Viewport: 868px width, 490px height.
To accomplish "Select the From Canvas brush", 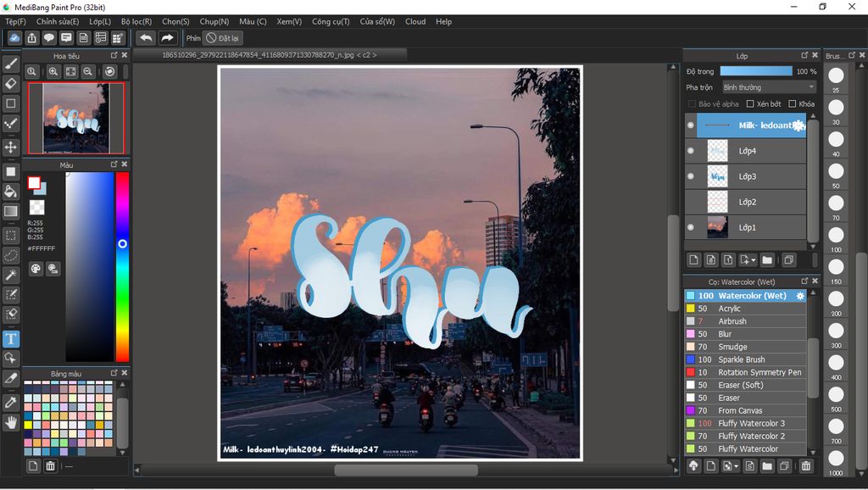I will 745,410.
